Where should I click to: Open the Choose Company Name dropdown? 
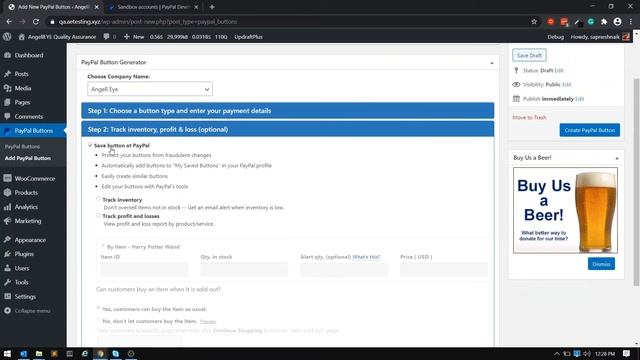coord(150,89)
